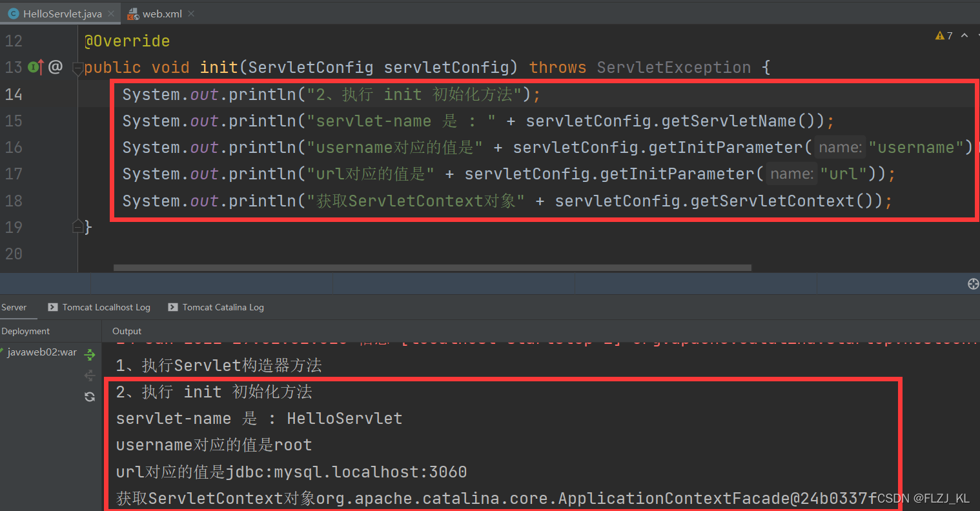Image resolution: width=980 pixels, height=511 pixels.
Task: Open the Tomcat Catalina Log tab
Action: [216, 307]
